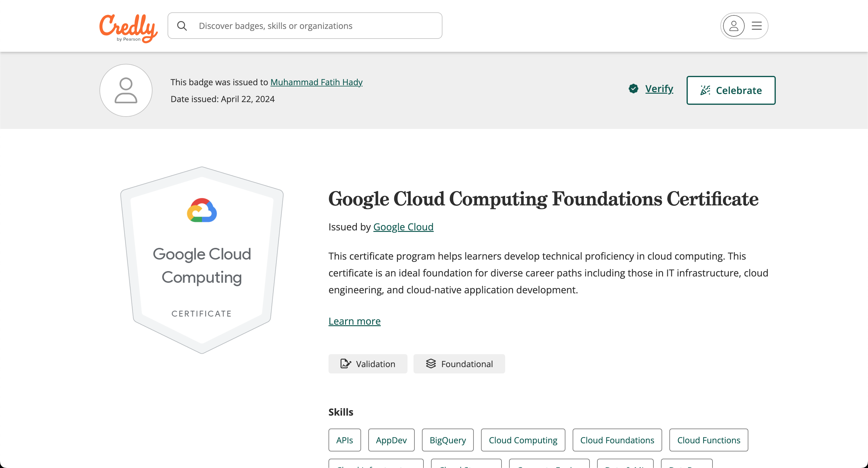Select the Cloud Functions skill tag

(x=708, y=440)
